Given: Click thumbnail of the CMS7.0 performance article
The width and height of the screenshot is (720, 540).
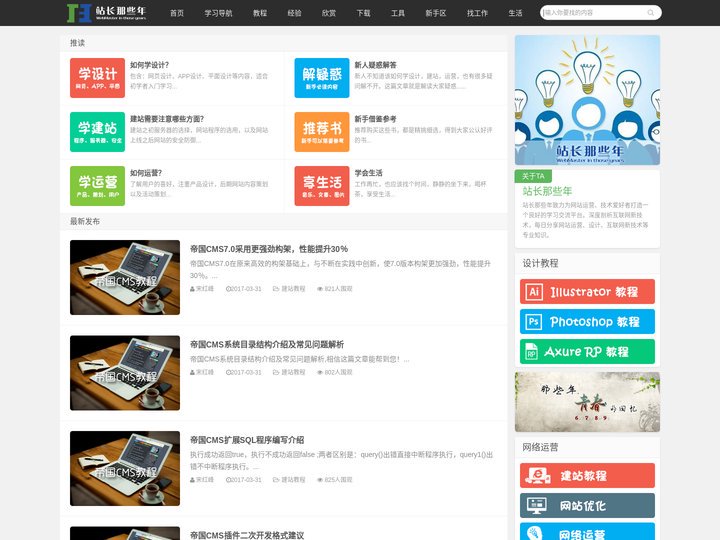Looking at the screenshot, I should click(x=125, y=277).
